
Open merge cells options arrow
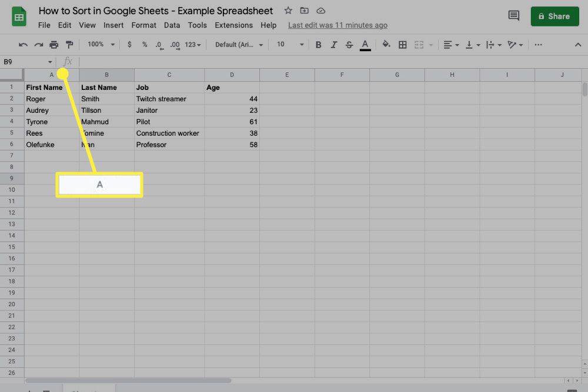pyautogui.click(x=431, y=45)
